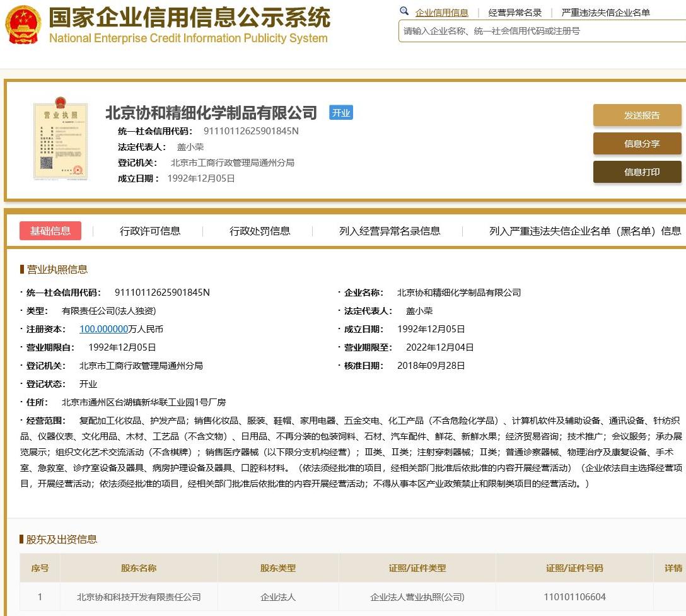Viewport: 686px width, 616px height.
Task: Click the 信息分享 button
Action: click(x=637, y=143)
